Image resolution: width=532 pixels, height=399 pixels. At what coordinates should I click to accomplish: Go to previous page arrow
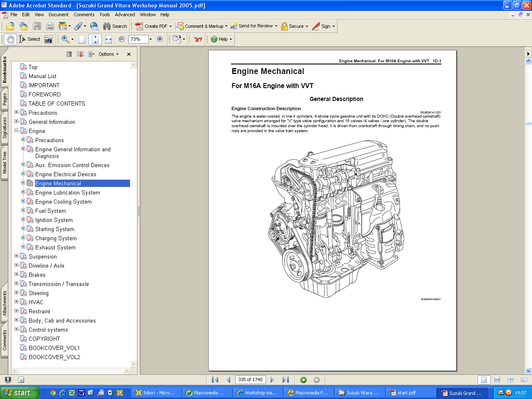(228, 379)
